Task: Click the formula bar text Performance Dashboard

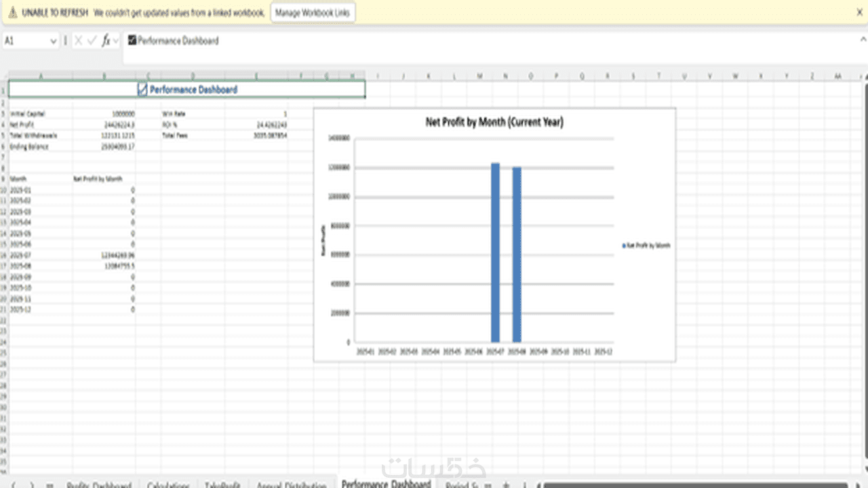Action: coord(178,41)
